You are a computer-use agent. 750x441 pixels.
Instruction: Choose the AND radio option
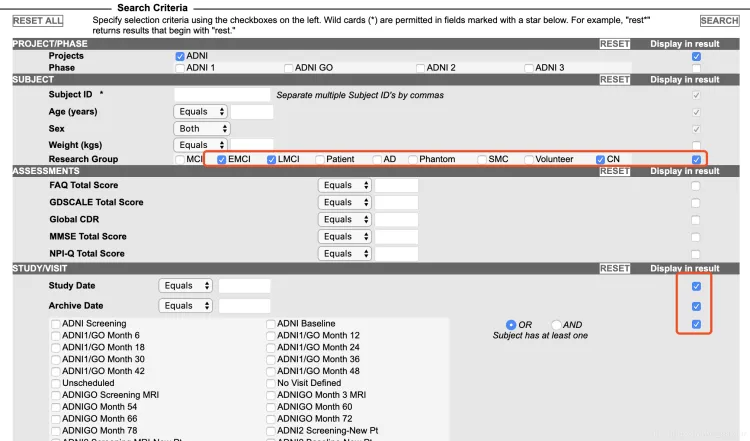click(556, 324)
